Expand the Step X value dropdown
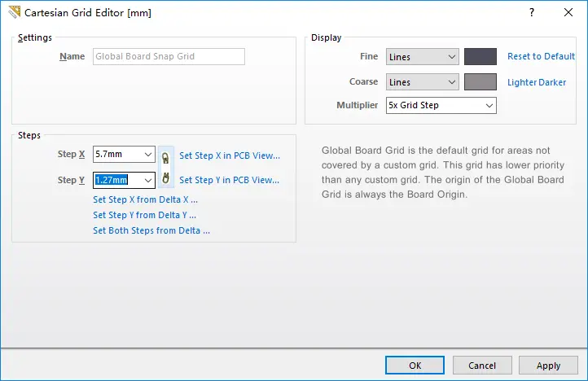This screenshot has height=381, width=588. click(147, 154)
